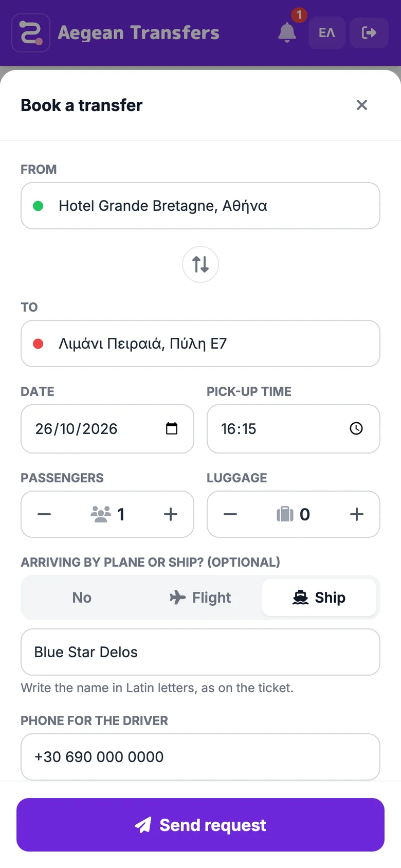Image resolution: width=401 pixels, height=868 pixels.
Task: Click the logout icon in header
Action: point(369,33)
